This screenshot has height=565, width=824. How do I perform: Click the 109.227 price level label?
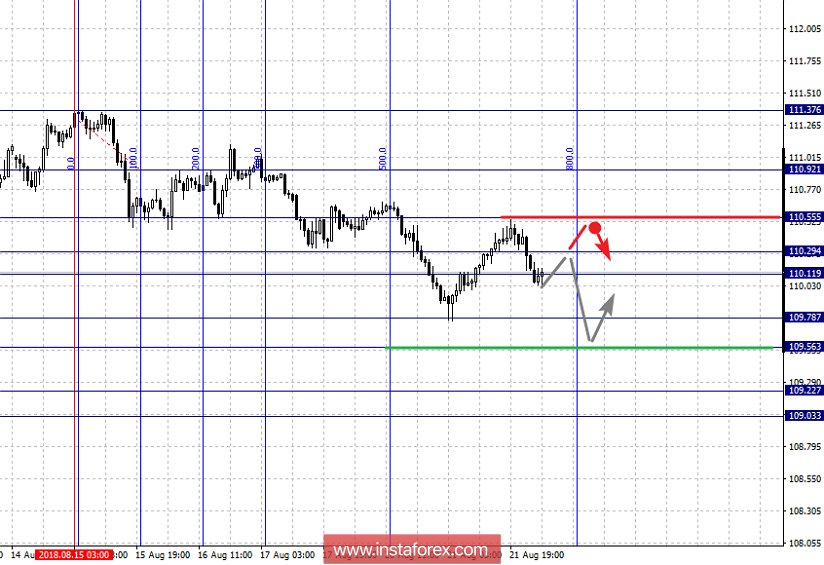pyautogui.click(x=804, y=391)
